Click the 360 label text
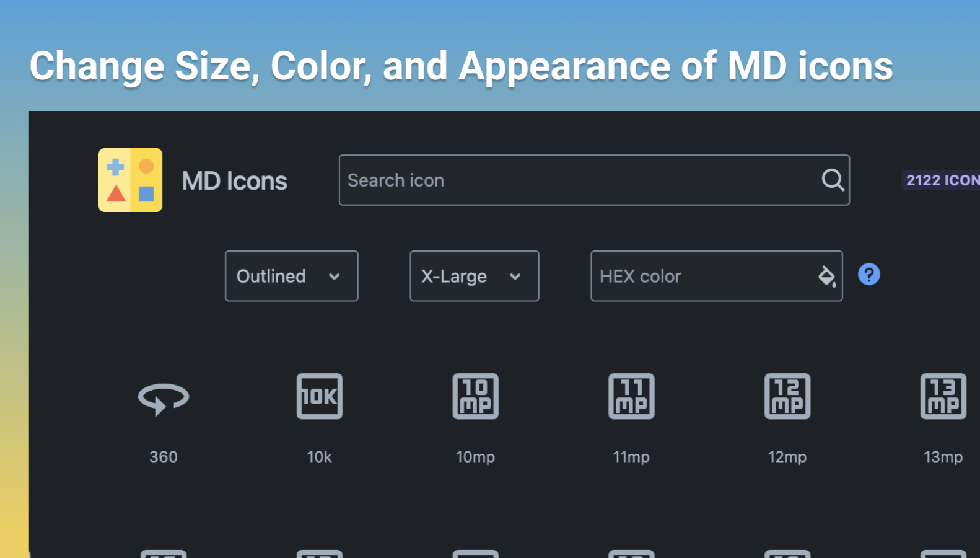The width and height of the screenshot is (980, 558). coord(164,457)
